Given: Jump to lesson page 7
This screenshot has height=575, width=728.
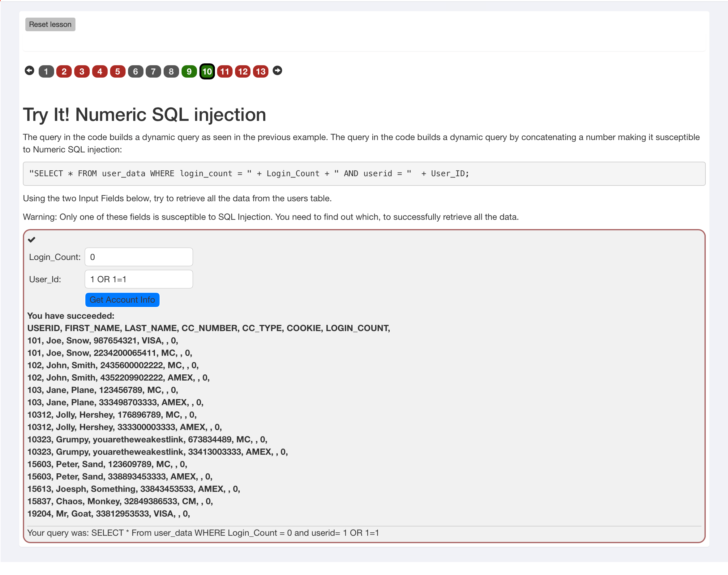Looking at the screenshot, I should [x=153, y=71].
